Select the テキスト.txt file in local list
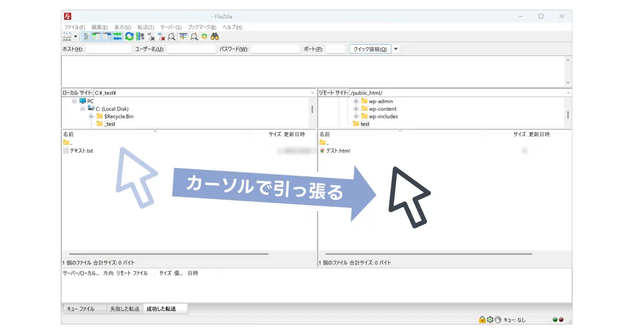Viewport: 644px width, 336px height. [x=78, y=151]
